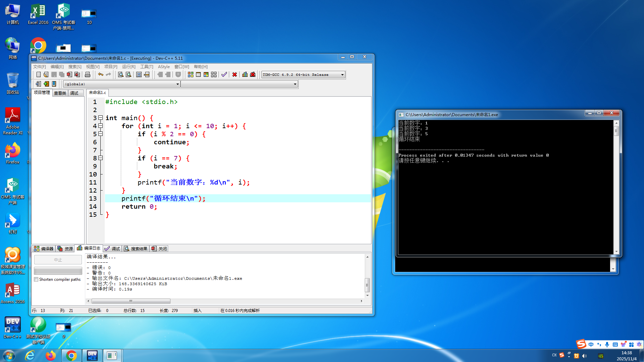
Task: Collapse the main function fold at line 3
Action: tap(100, 118)
